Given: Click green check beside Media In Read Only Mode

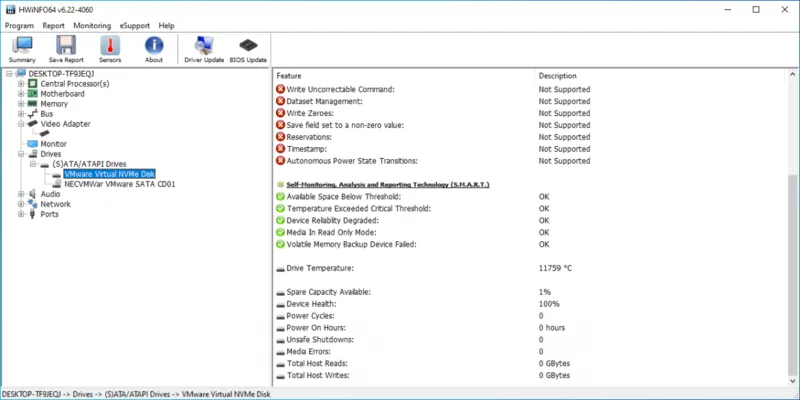Looking at the screenshot, I should point(280,232).
